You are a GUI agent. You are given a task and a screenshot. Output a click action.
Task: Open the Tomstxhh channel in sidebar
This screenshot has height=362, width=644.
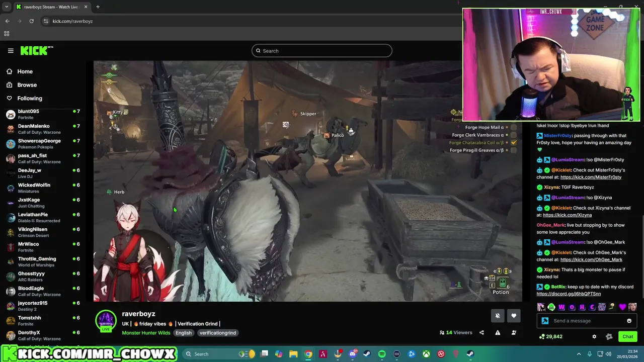point(43,321)
